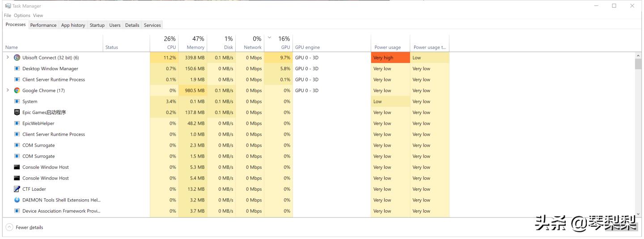Click the Google Chrome process icon
644x239 pixels.
tap(17, 90)
